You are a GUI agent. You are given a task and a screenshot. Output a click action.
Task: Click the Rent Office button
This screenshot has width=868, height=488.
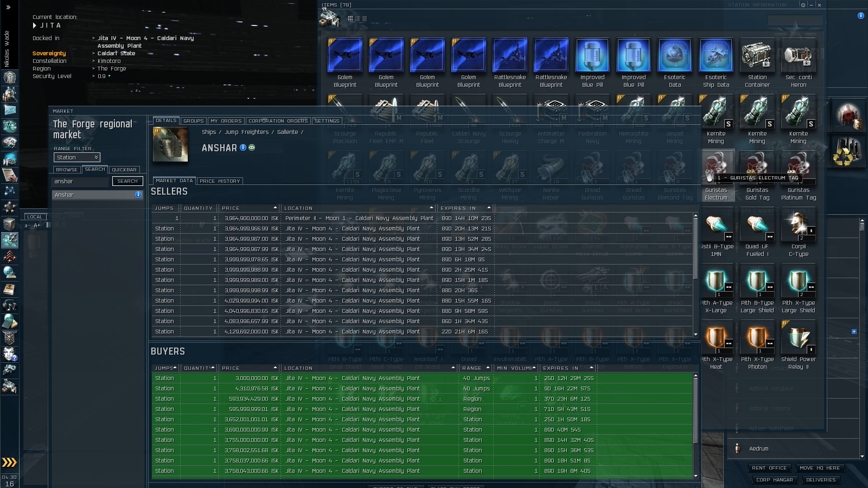pos(769,468)
